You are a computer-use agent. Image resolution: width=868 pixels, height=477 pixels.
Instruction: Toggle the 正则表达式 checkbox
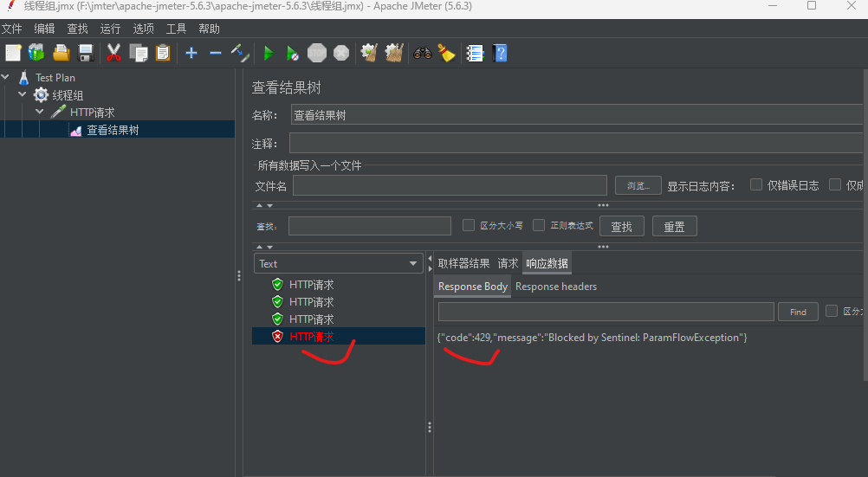click(x=539, y=225)
